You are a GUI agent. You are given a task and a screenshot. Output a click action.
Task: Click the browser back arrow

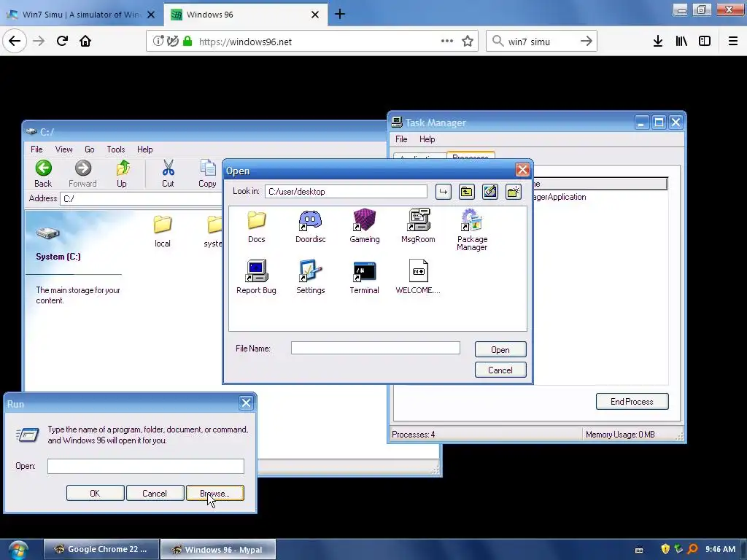pyautogui.click(x=15, y=41)
